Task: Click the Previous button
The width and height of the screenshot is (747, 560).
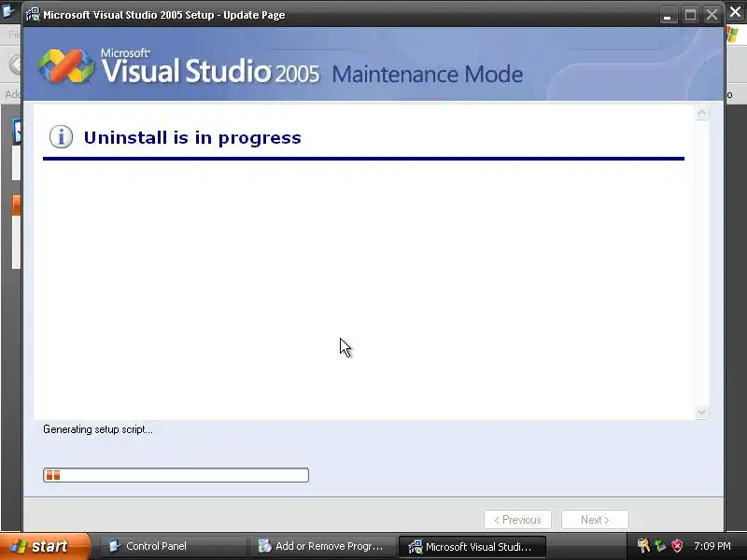Action: pos(517,520)
